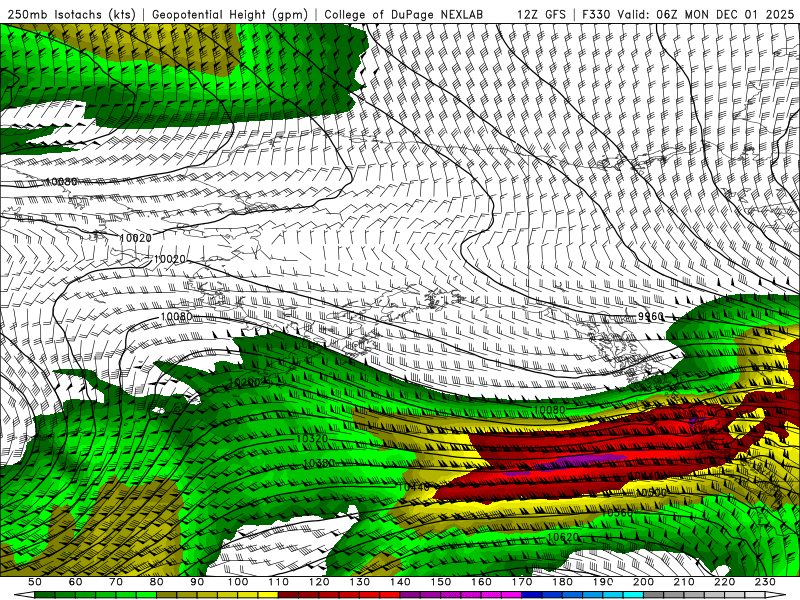This screenshot has width=800, height=600.
Task: Click the 120 label on the color scale
Action: [x=319, y=582]
